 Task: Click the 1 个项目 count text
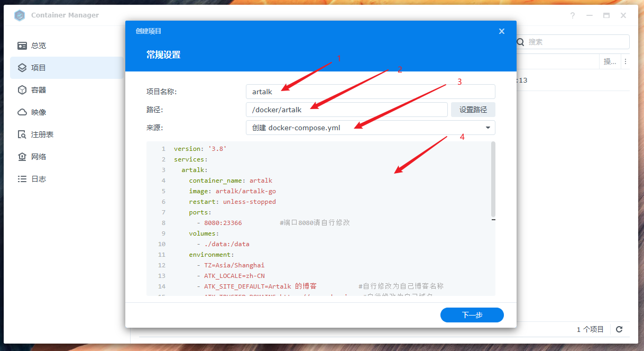point(590,329)
